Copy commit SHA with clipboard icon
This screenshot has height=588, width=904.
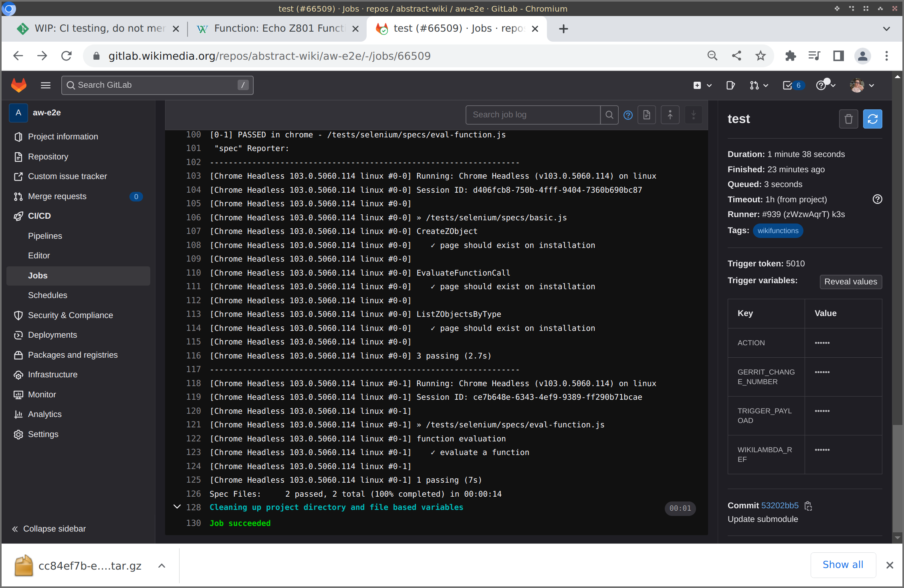pyautogui.click(x=808, y=506)
